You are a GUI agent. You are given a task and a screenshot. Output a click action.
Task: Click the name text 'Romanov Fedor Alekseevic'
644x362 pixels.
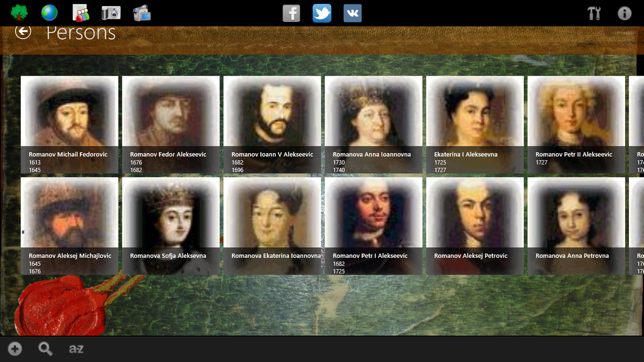point(169,154)
